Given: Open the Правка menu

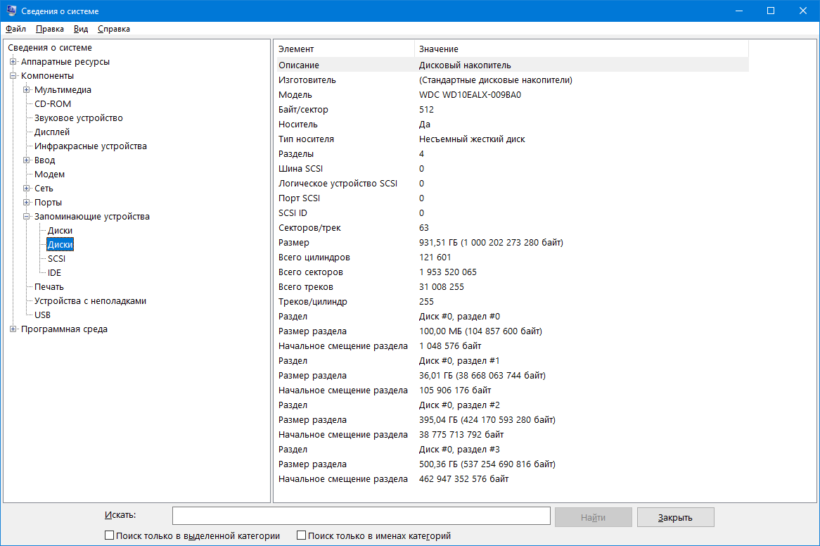Looking at the screenshot, I should [x=49, y=29].
